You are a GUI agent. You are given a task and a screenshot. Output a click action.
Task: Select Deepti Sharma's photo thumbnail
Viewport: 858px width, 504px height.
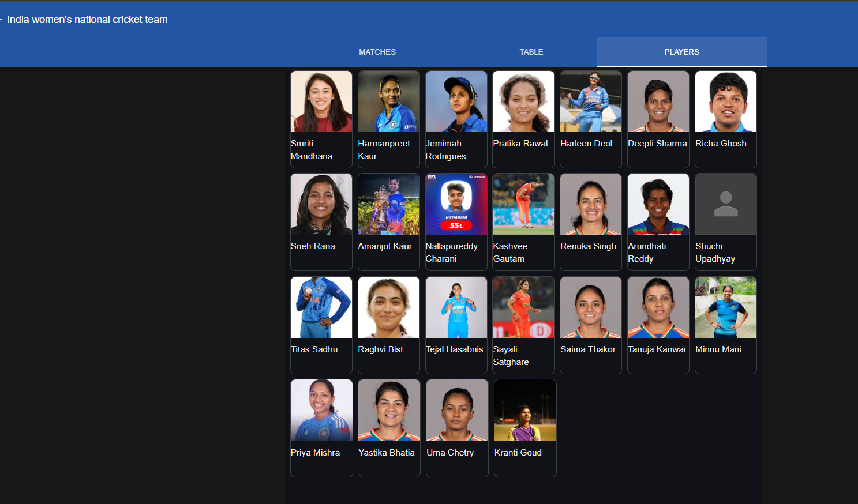click(658, 101)
